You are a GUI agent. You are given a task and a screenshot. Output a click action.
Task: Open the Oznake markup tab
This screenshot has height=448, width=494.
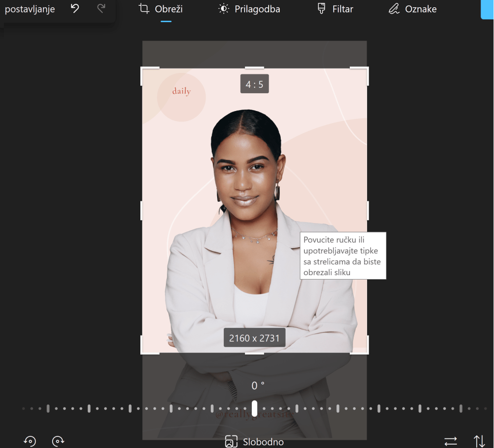click(412, 9)
